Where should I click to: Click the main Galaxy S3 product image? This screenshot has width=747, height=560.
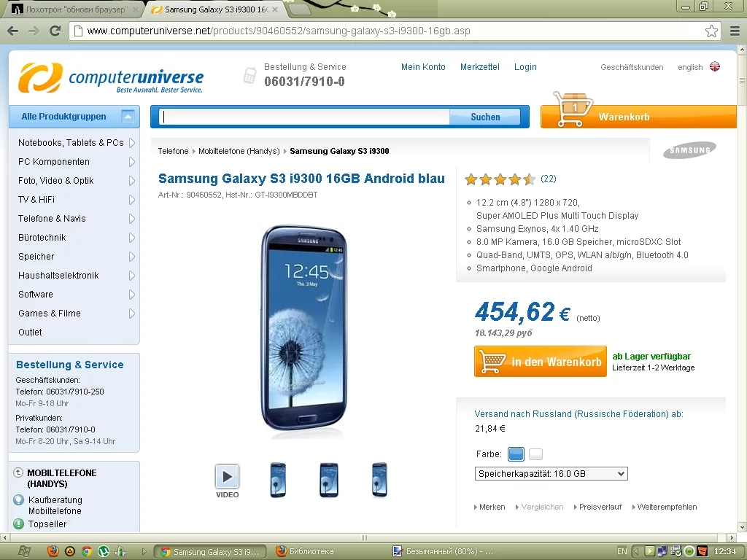click(x=303, y=330)
